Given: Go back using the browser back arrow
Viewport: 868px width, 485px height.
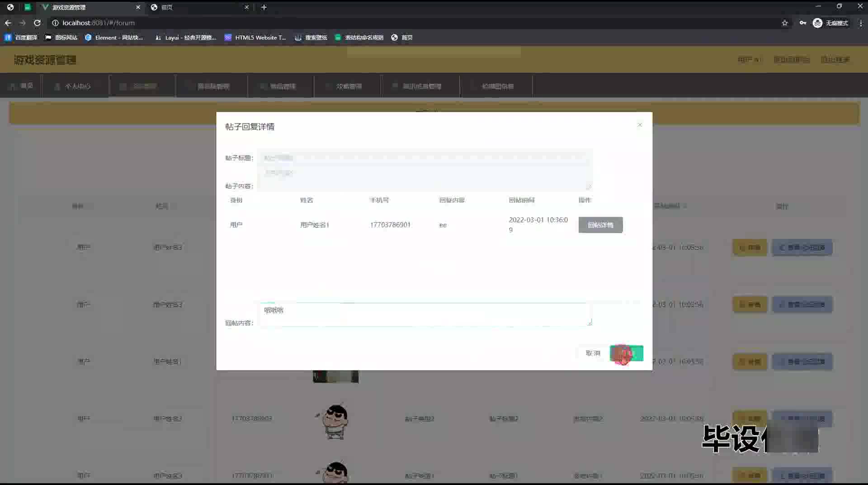Looking at the screenshot, I should (8, 23).
